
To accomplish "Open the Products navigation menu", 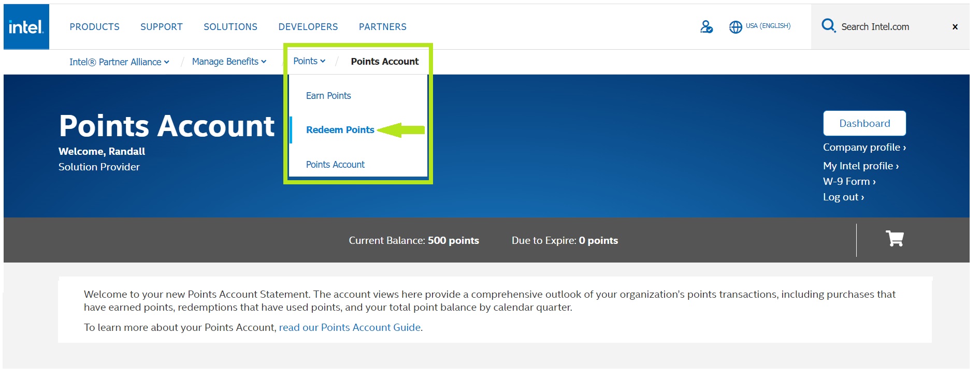I will point(94,27).
